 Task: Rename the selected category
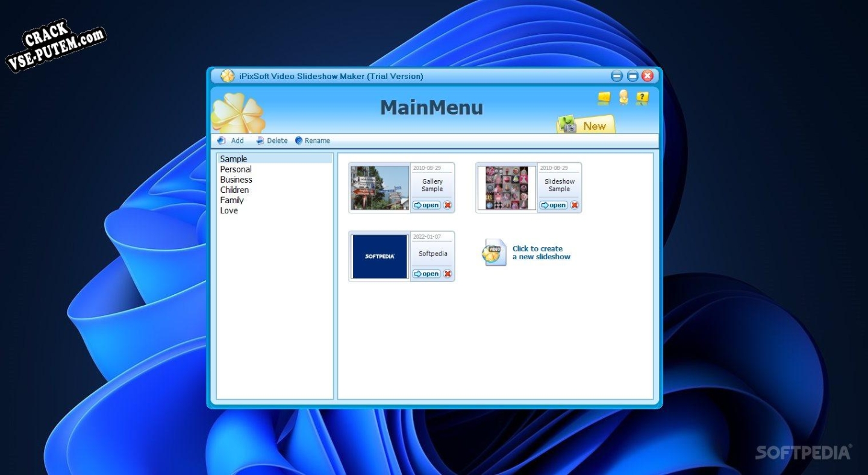pos(313,140)
